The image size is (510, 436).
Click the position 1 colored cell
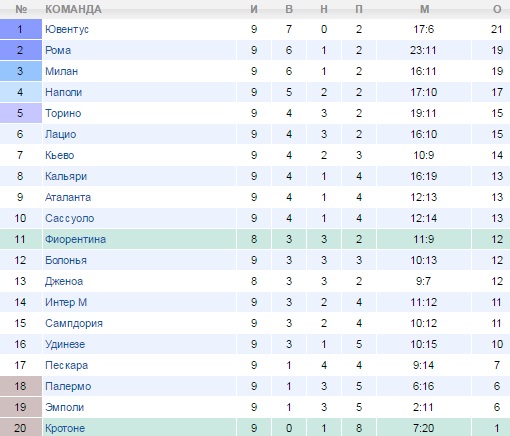point(21,29)
